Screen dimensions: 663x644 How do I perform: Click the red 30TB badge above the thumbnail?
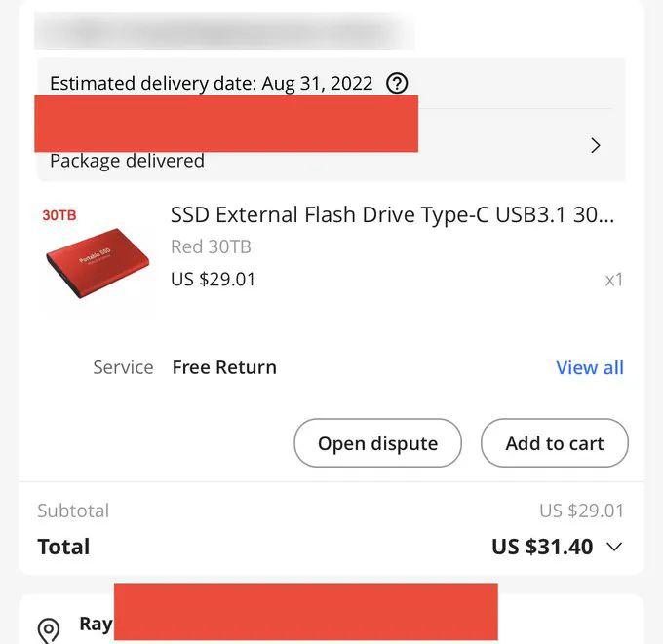click(x=58, y=214)
